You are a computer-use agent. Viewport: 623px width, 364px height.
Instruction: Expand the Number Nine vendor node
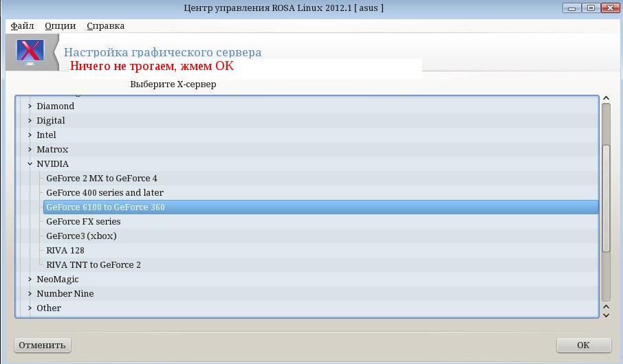[30, 294]
